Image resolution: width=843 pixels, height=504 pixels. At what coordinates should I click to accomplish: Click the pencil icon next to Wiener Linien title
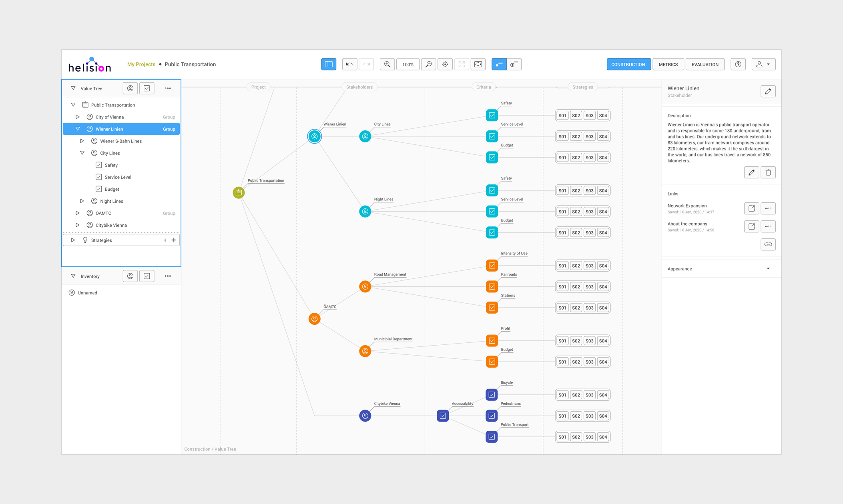pos(768,92)
